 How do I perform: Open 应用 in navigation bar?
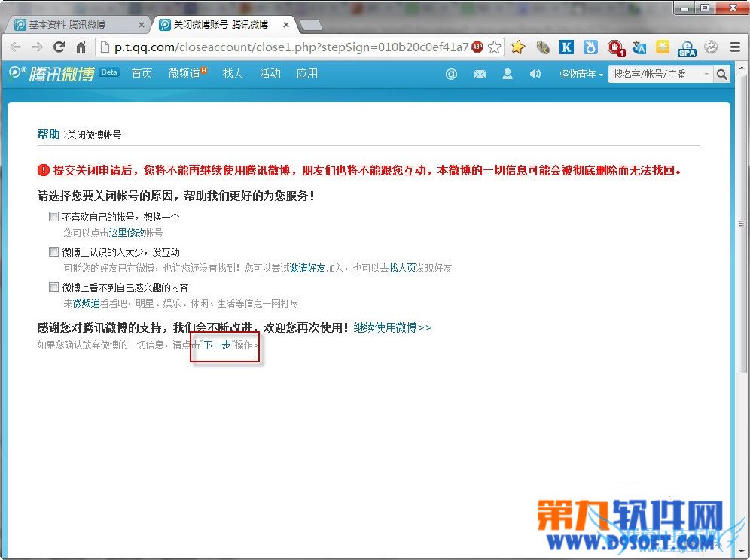(x=306, y=73)
